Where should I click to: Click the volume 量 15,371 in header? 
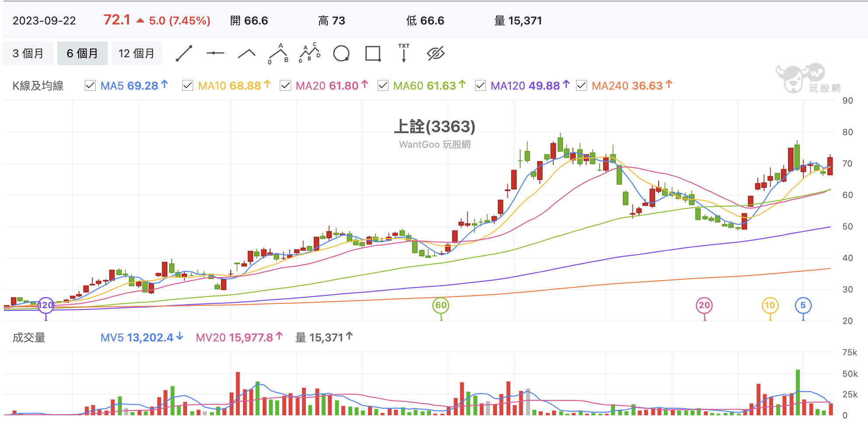(x=518, y=21)
